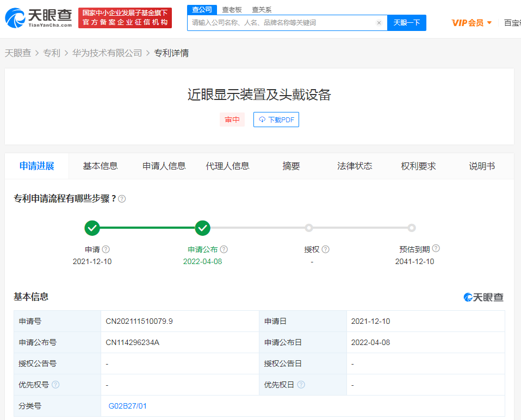This screenshot has width=521, height=420.
Task: Download the patent PDF
Action: click(276, 120)
